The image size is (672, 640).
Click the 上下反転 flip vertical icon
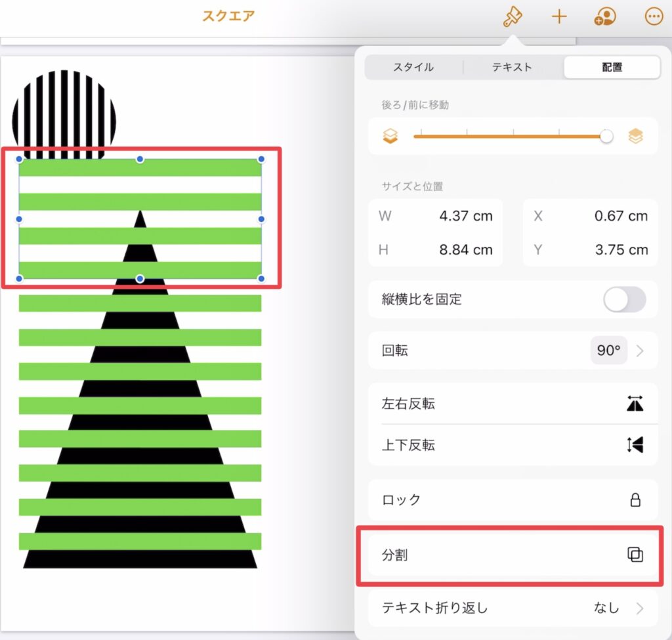click(635, 444)
